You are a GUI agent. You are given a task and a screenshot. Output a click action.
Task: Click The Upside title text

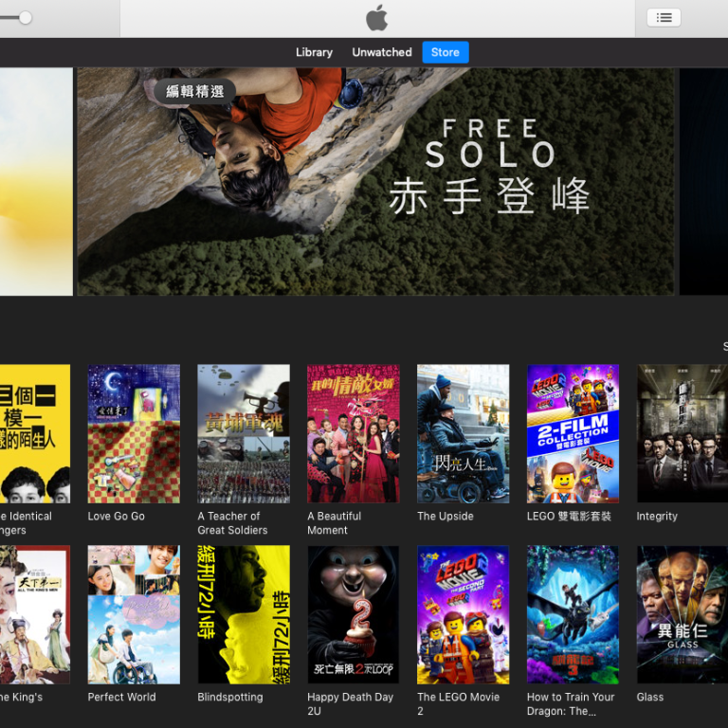tap(446, 517)
